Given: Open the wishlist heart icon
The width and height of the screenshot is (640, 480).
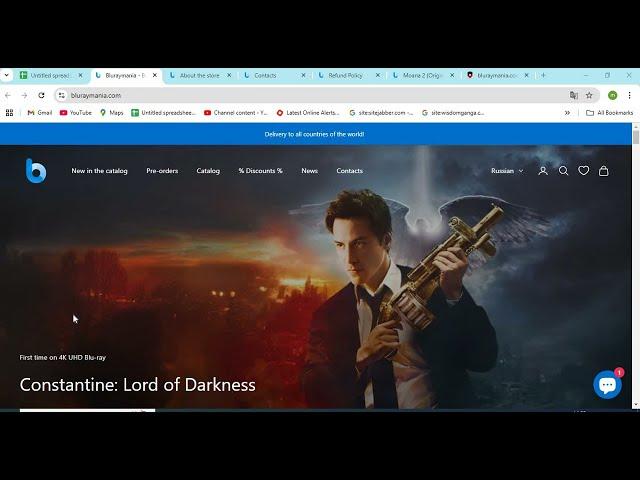Looking at the screenshot, I should [584, 171].
